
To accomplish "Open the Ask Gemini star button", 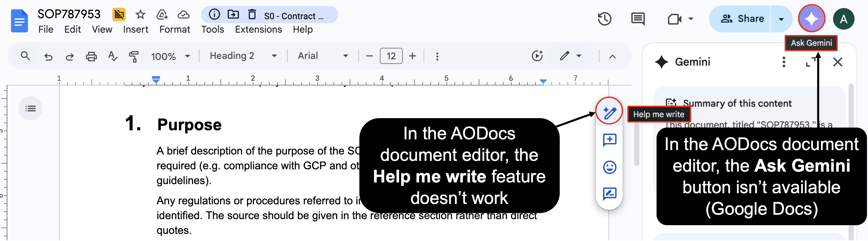I will [812, 19].
